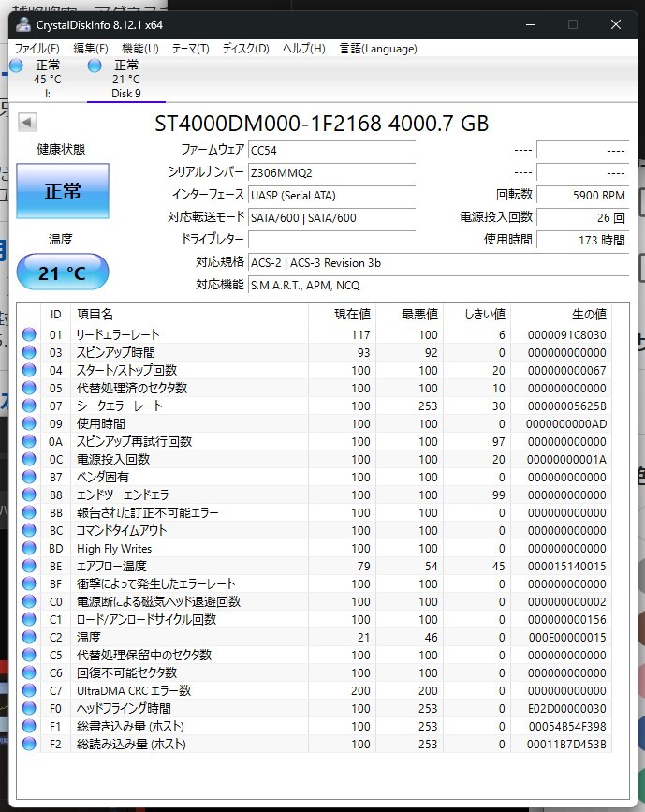Click the disk title ST4000DM000-1F2168 4000.7 GB
This screenshot has width=645, height=812.
(x=321, y=124)
